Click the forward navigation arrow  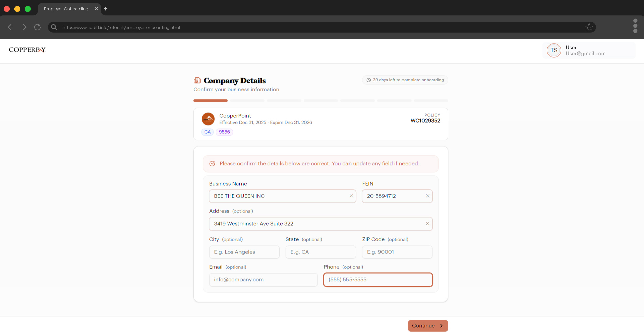point(24,27)
